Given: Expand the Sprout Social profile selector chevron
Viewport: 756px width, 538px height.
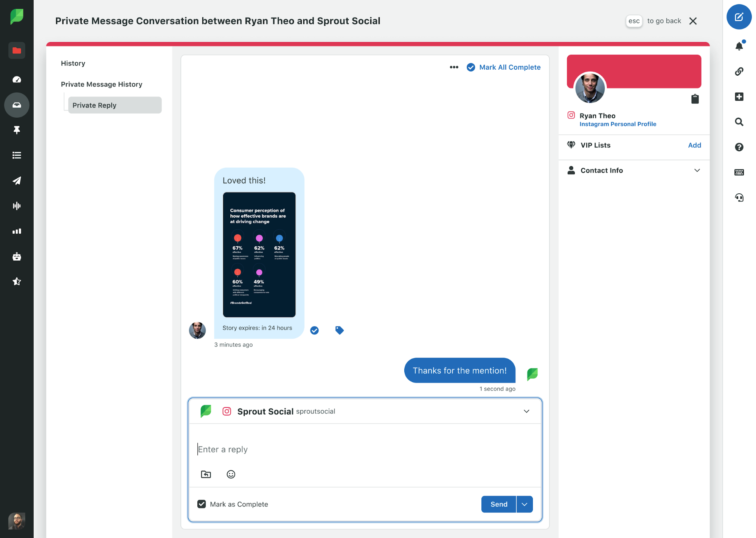Looking at the screenshot, I should pos(526,411).
